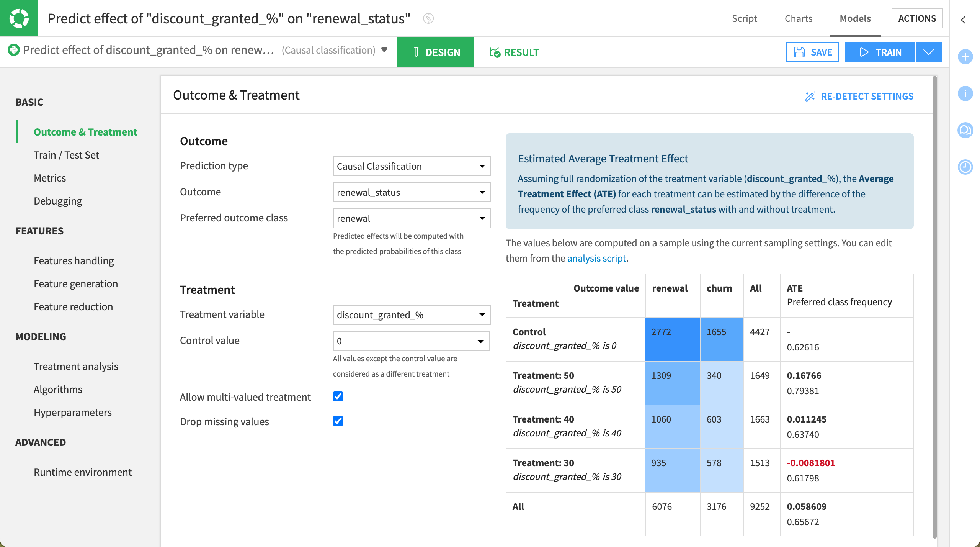Image resolution: width=980 pixels, height=547 pixels.
Task: Disable Allow multi-valued treatment
Action: point(338,397)
